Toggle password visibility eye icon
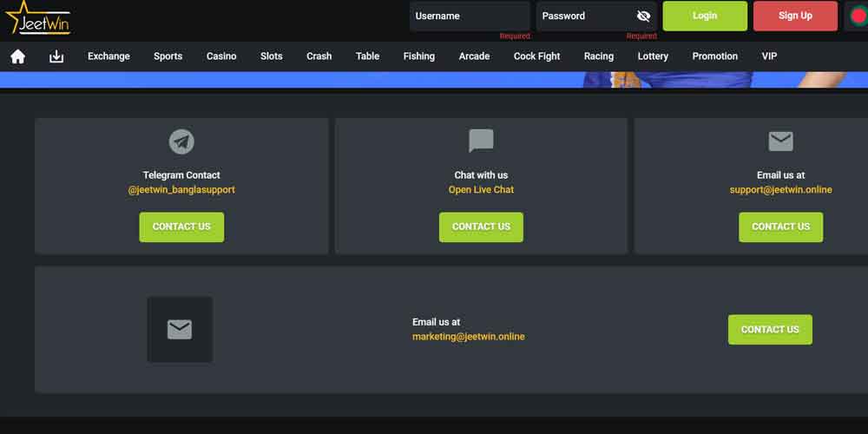868x434 pixels. pos(643,16)
